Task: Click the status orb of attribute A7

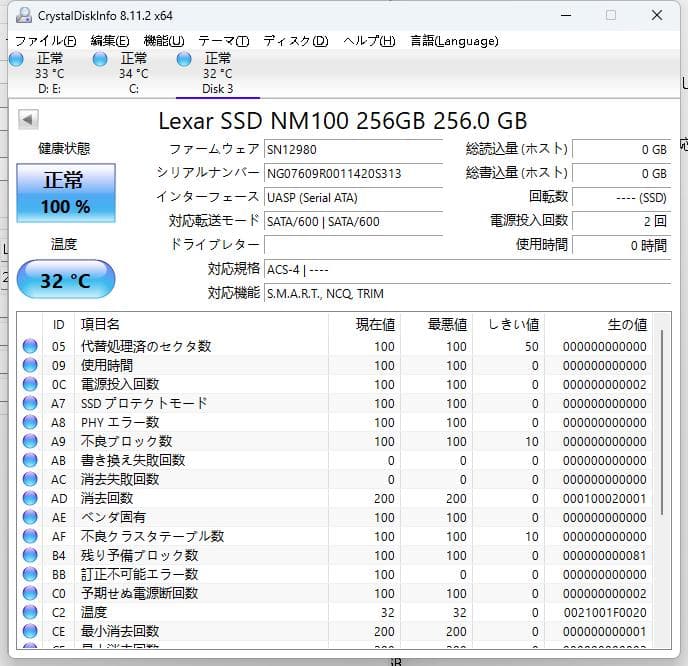Action: (x=30, y=403)
